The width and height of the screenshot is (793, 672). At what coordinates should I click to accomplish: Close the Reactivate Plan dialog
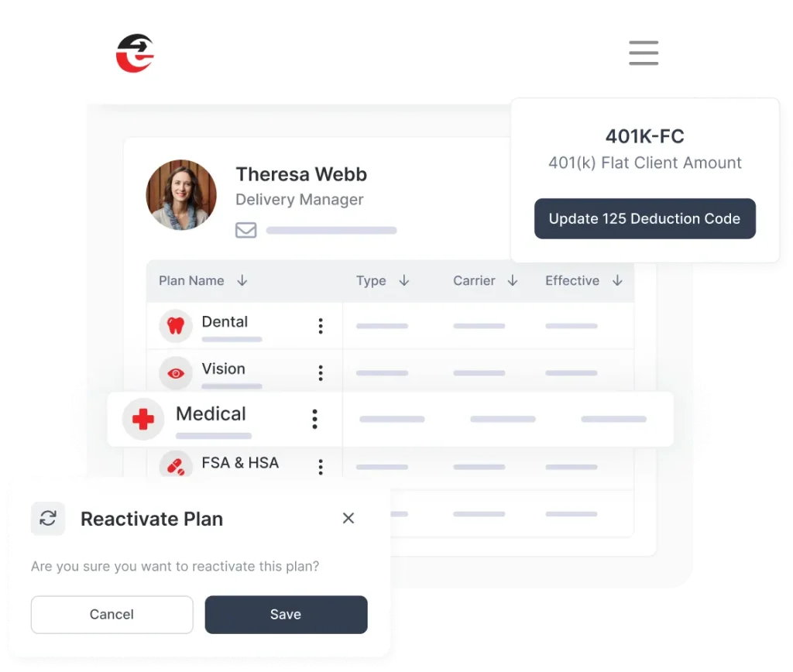(x=348, y=518)
